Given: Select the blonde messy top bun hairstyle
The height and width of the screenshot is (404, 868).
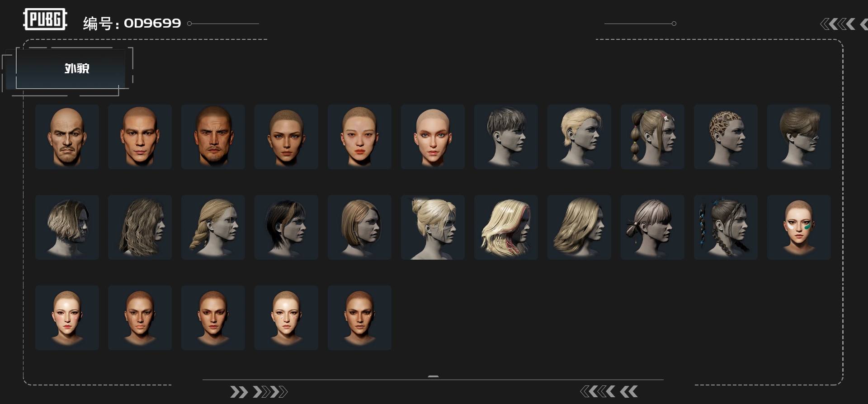Looking at the screenshot, I should click(433, 227).
